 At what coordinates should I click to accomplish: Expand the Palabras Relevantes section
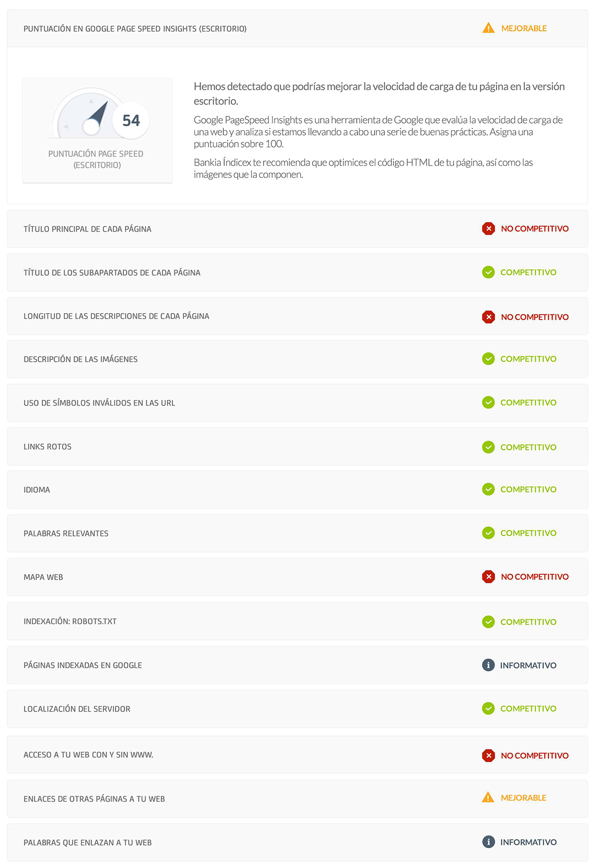click(x=66, y=534)
